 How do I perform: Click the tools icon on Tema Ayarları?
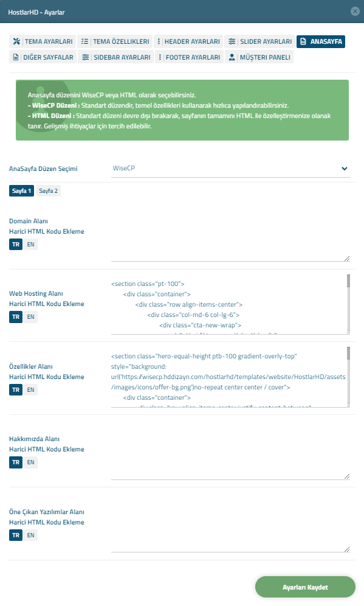point(16,41)
